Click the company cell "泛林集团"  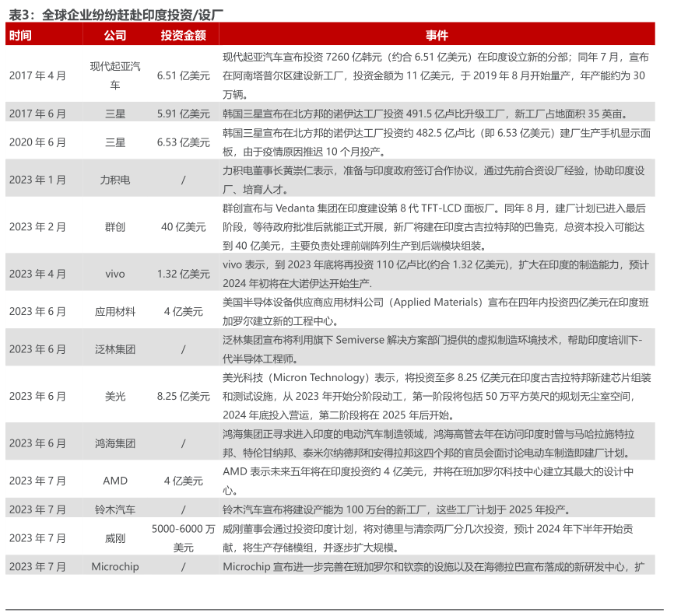point(115,349)
